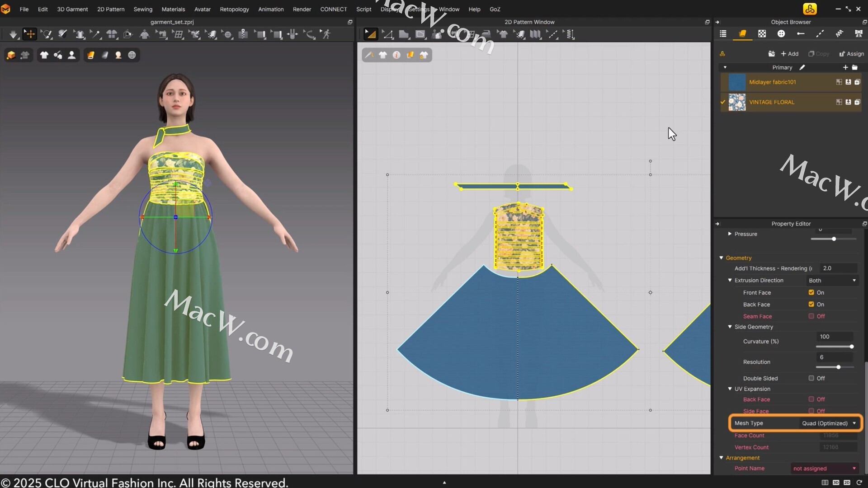This screenshot has height=488, width=868.
Task: Open the Scene list tab in Object Browser
Action: 723,34
